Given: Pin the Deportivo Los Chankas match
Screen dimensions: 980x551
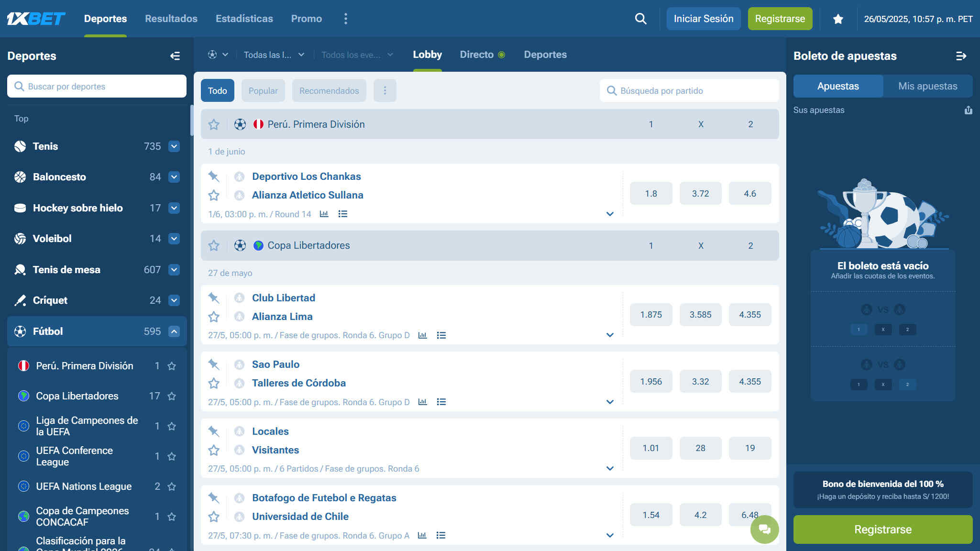Looking at the screenshot, I should pyautogui.click(x=213, y=176).
